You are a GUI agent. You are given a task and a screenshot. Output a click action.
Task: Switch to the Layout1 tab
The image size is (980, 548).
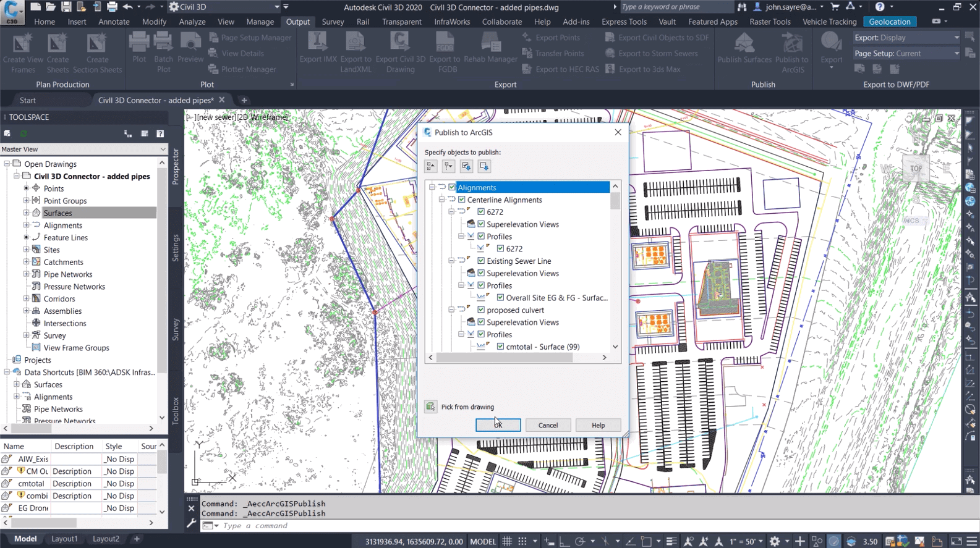pos(64,539)
